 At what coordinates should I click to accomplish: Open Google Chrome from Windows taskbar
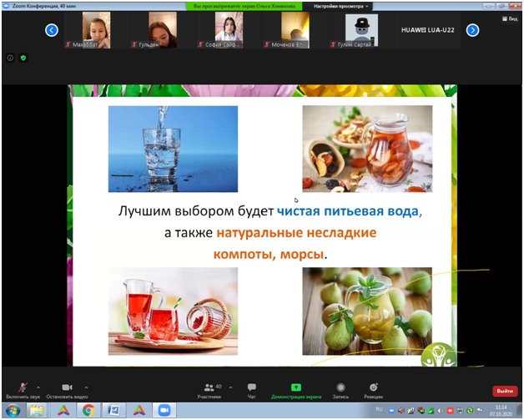coord(88,410)
